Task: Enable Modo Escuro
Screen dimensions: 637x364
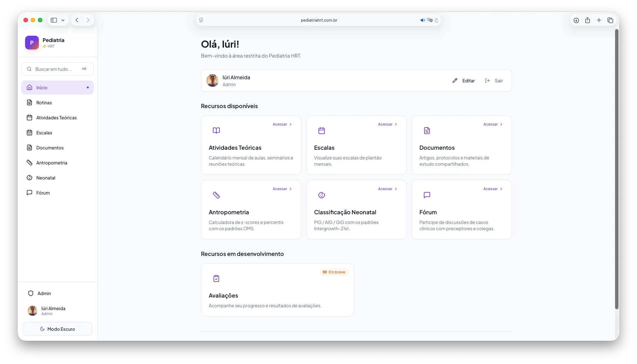Action: click(57, 329)
